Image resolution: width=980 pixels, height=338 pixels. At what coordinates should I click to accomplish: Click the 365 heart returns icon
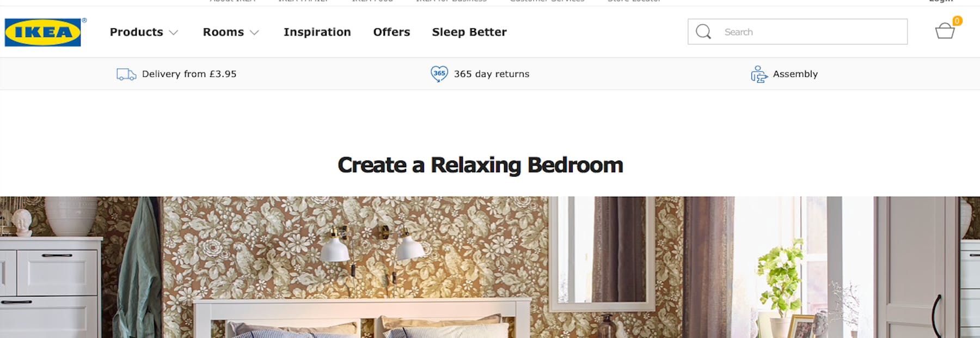439,74
